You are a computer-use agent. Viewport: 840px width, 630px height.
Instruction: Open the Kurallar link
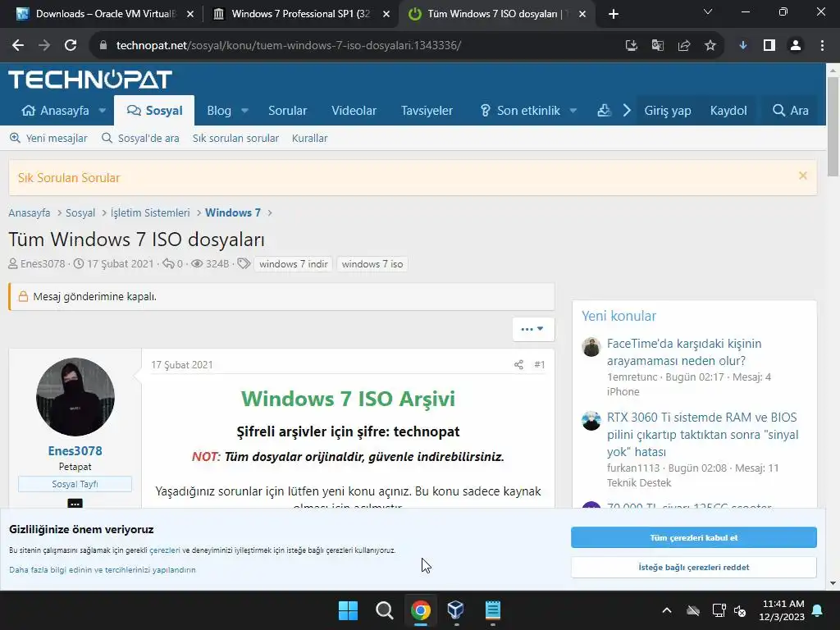309,138
